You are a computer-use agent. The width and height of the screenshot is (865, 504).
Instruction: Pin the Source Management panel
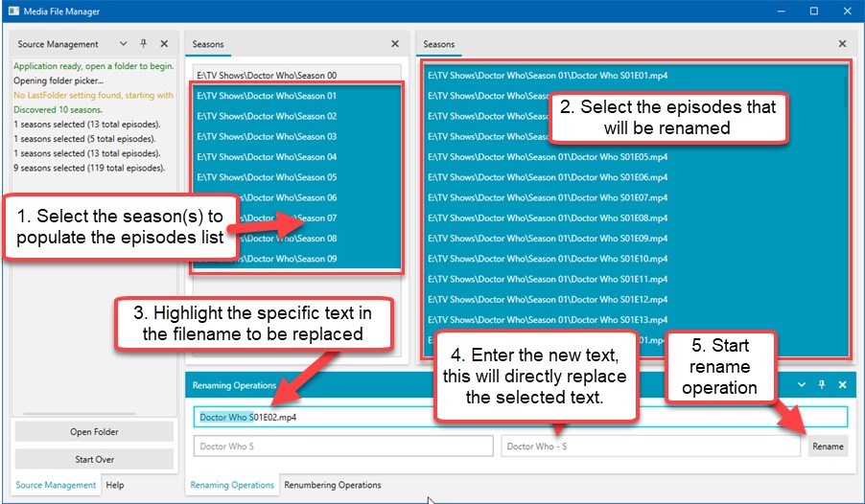pos(144,43)
